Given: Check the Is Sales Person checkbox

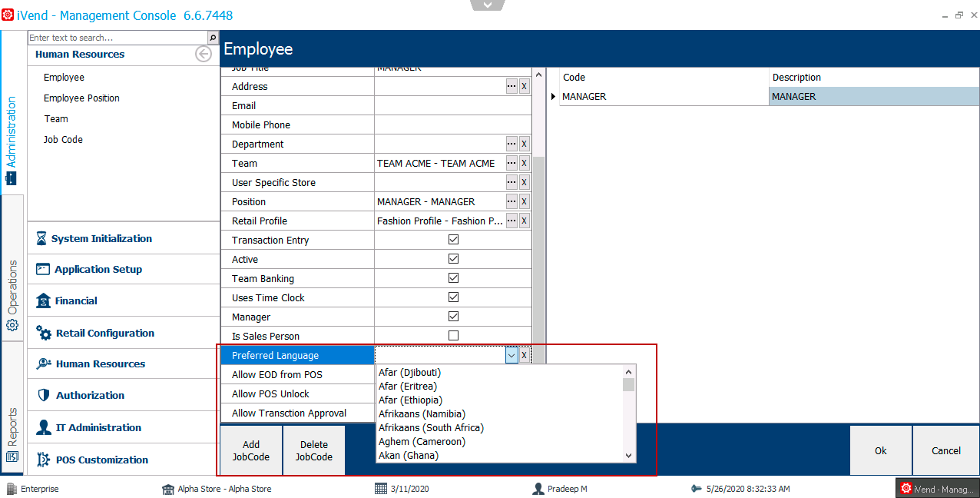Looking at the screenshot, I should pyautogui.click(x=453, y=336).
